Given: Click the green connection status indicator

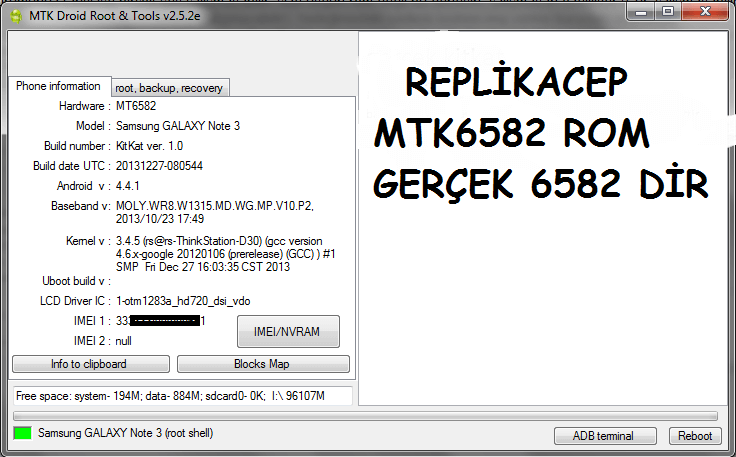Looking at the screenshot, I should coord(22,434).
